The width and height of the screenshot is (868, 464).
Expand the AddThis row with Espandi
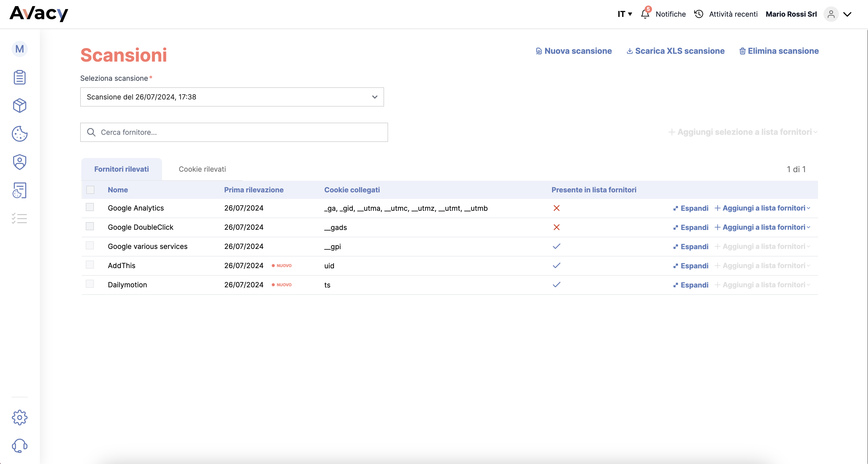coord(690,266)
